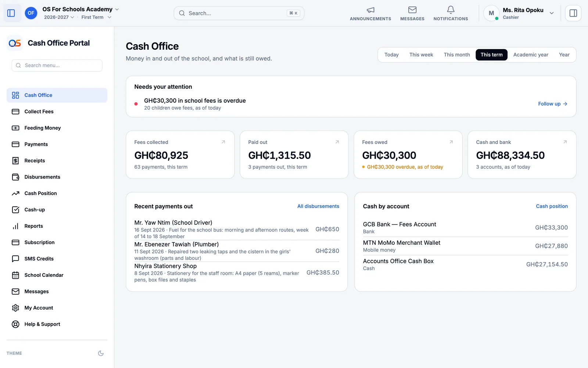Viewport: 588px width, 368px height.
Task: Click the global Search field
Action: coord(239,13)
